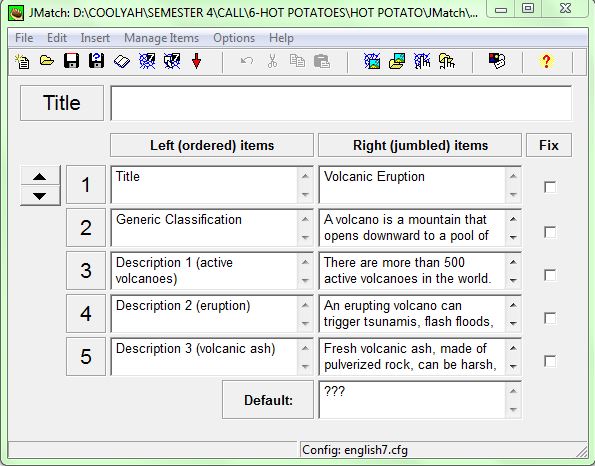This screenshot has width=595, height=466.
Task: Open the Insert menu
Action: tap(95, 38)
